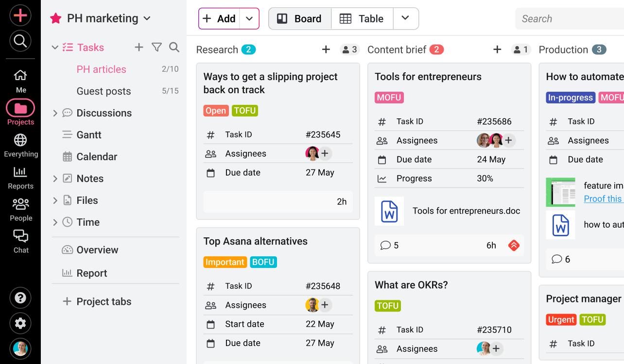Add a new task to Research column
Image resolution: width=624 pixels, height=364 pixels.
coord(326,49)
